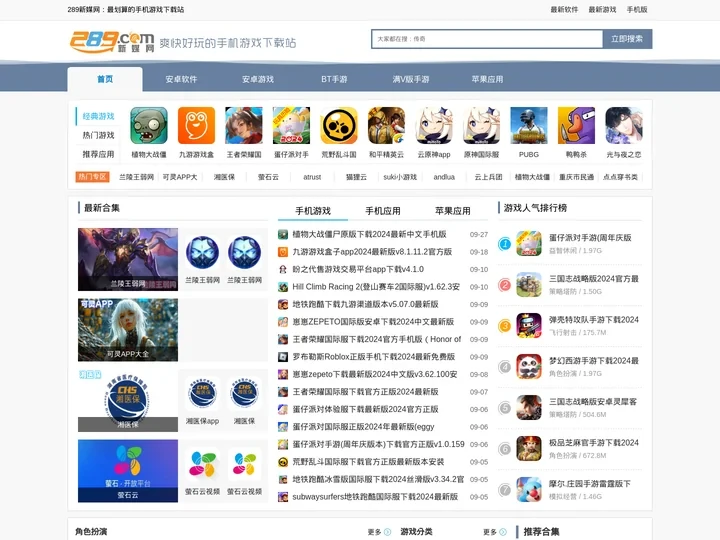The width and height of the screenshot is (720, 540).
Task: Open the 苹果应用 navigation tab
Action: [x=487, y=79]
